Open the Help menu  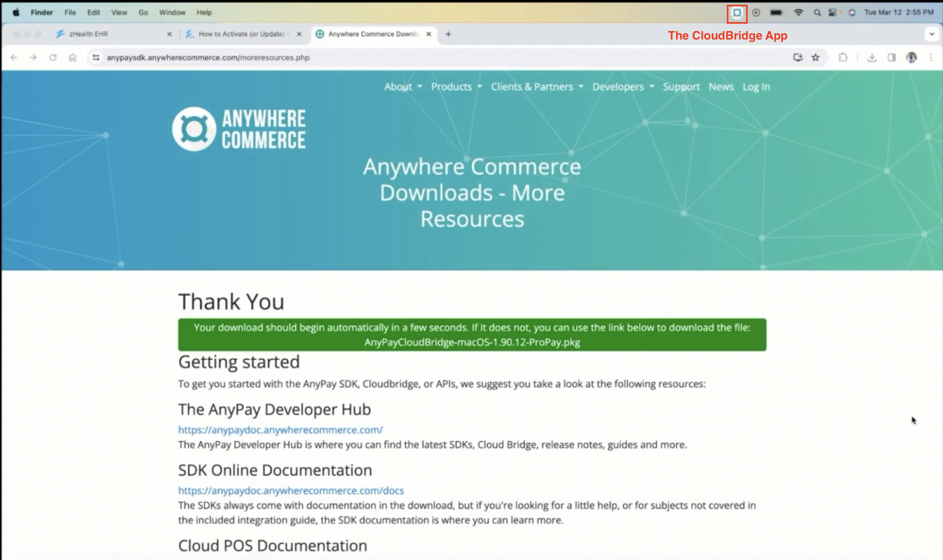[204, 12]
